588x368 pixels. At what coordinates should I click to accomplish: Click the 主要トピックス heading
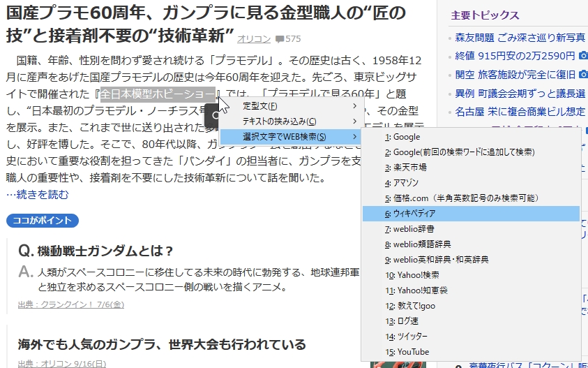coord(485,15)
